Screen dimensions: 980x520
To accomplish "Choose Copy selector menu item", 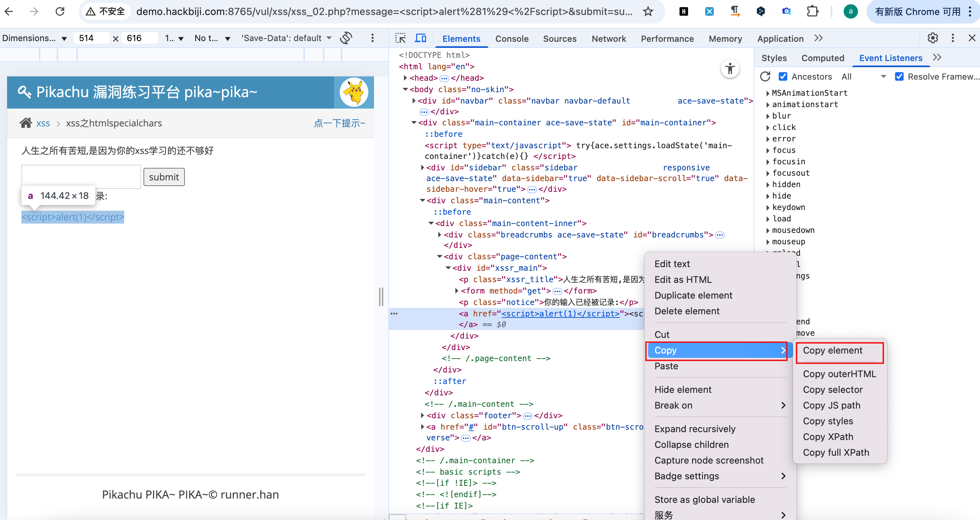I will (x=832, y=389).
